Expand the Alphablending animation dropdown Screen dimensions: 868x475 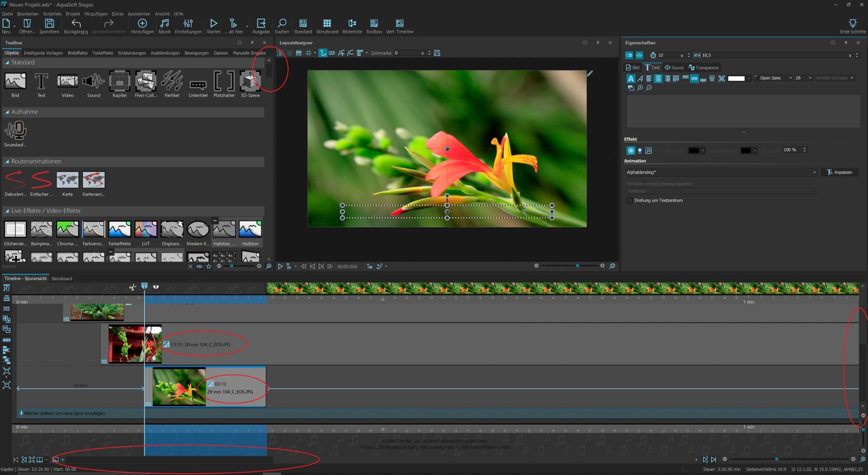pyautogui.click(x=814, y=172)
